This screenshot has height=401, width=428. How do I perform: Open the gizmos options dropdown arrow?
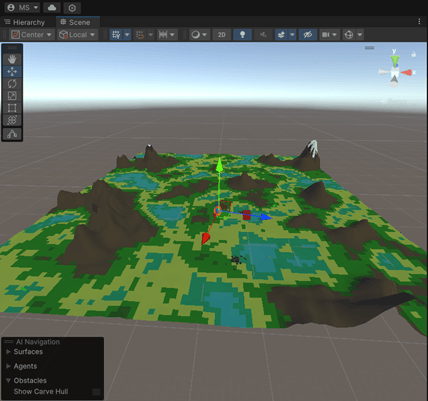(x=360, y=35)
